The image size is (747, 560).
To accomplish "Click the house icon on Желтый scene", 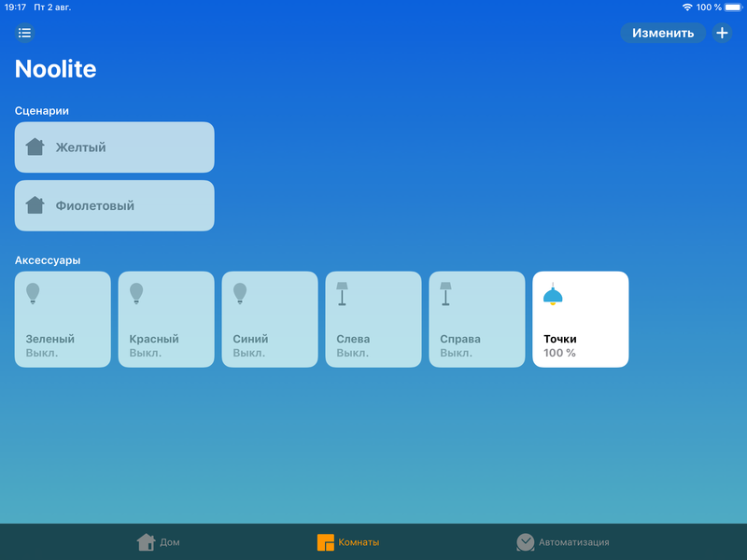I will 34,147.
